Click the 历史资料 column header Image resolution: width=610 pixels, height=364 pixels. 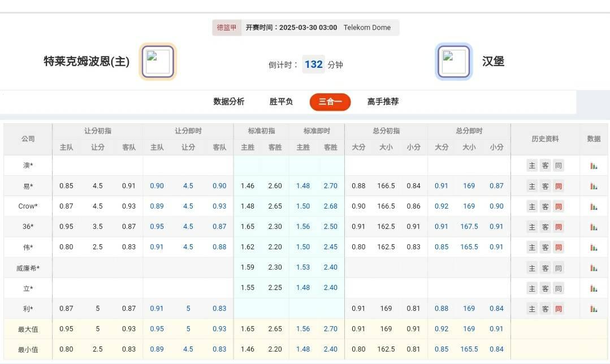(x=545, y=139)
